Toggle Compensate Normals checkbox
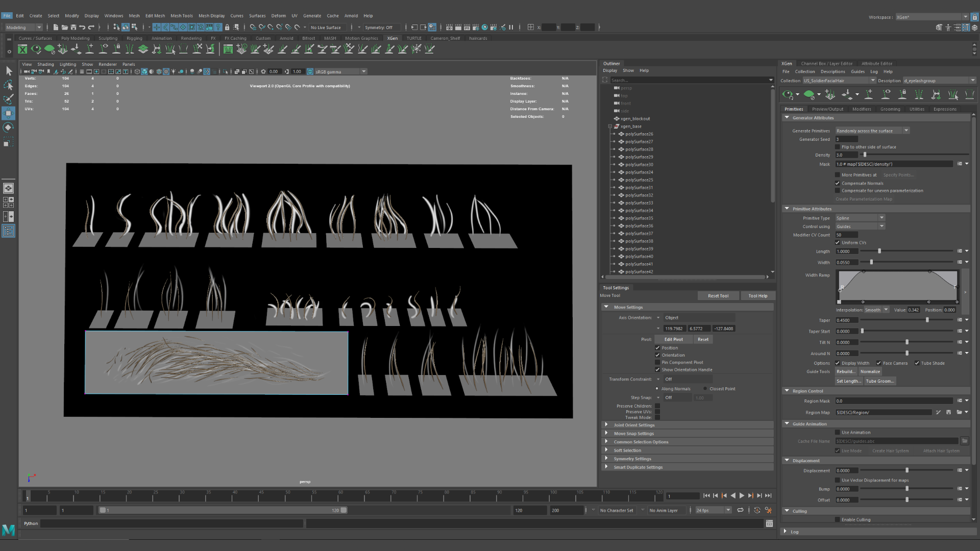Screen dimensions: 980x551 pos(838,183)
